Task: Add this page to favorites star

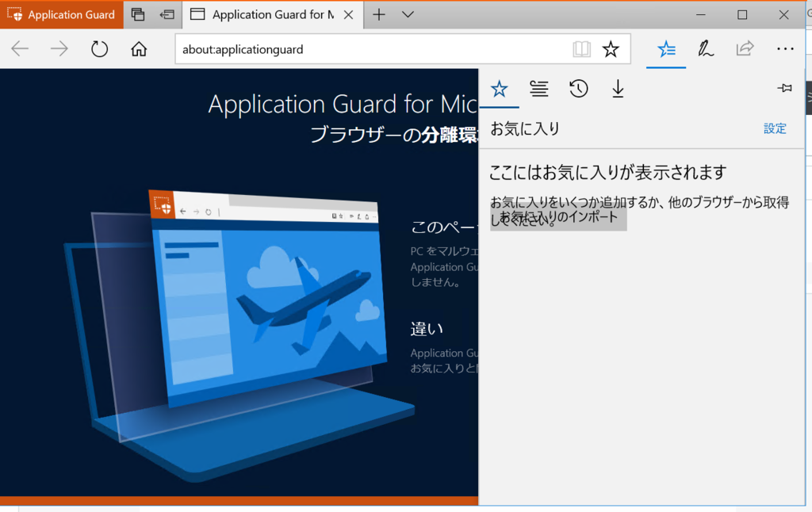Action: click(611, 49)
